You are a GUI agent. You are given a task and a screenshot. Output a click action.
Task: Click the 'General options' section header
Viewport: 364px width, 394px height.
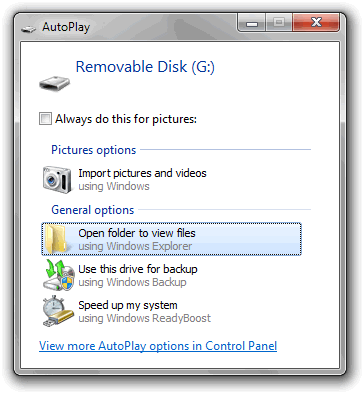click(93, 210)
